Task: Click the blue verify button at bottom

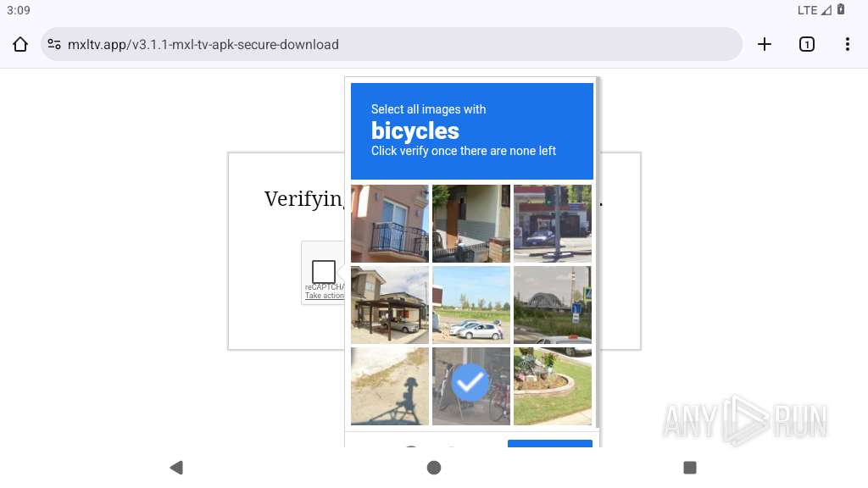Action: coord(550,444)
